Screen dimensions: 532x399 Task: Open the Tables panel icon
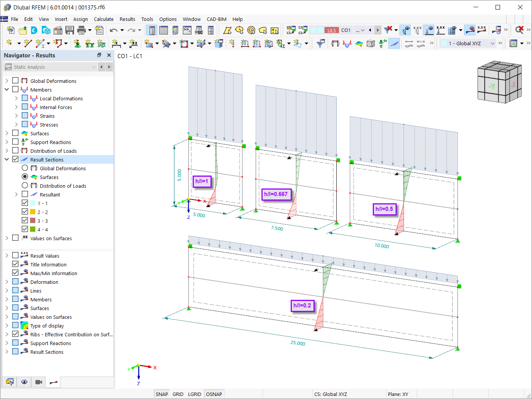tap(164, 30)
